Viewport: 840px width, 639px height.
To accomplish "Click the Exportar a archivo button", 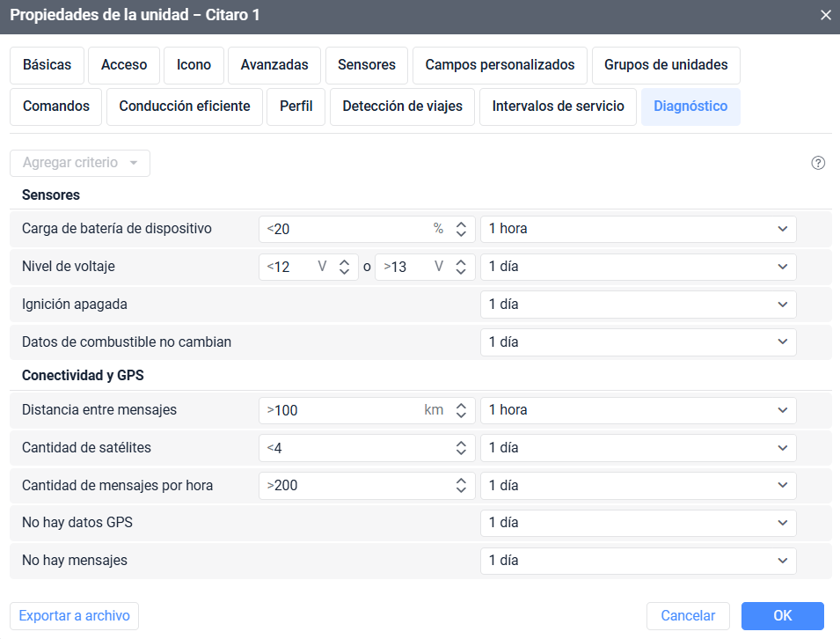I will tap(75, 616).
